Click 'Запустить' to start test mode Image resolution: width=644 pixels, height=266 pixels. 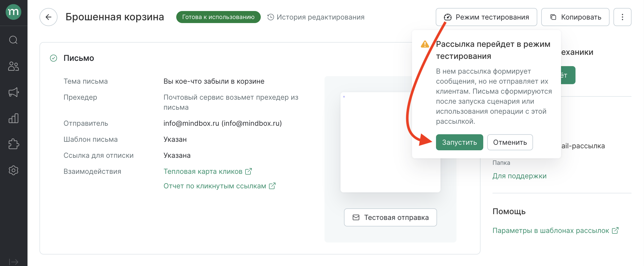(459, 142)
